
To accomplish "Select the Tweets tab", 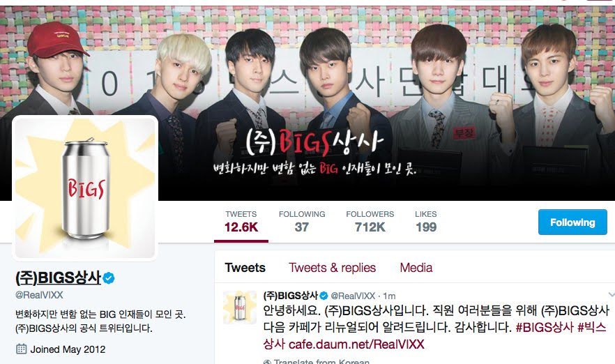I will tap(245, 268).
